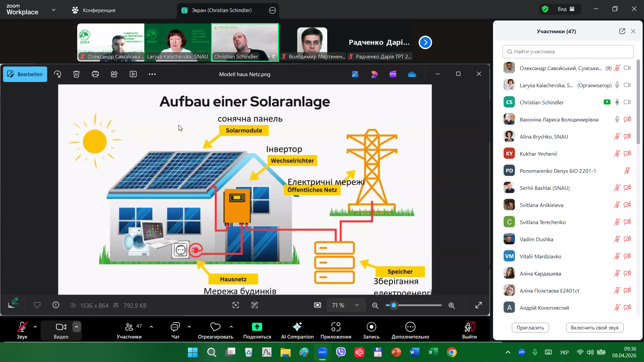The width and height of the screenshot is (644, 362).
Task: Click the participant search field
Action: pyautogui.click(x=568, y=52)
